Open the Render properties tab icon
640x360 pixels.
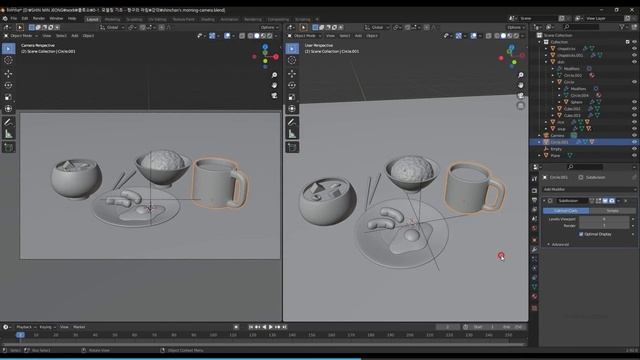pyautogui.click(x=534, y=191)
